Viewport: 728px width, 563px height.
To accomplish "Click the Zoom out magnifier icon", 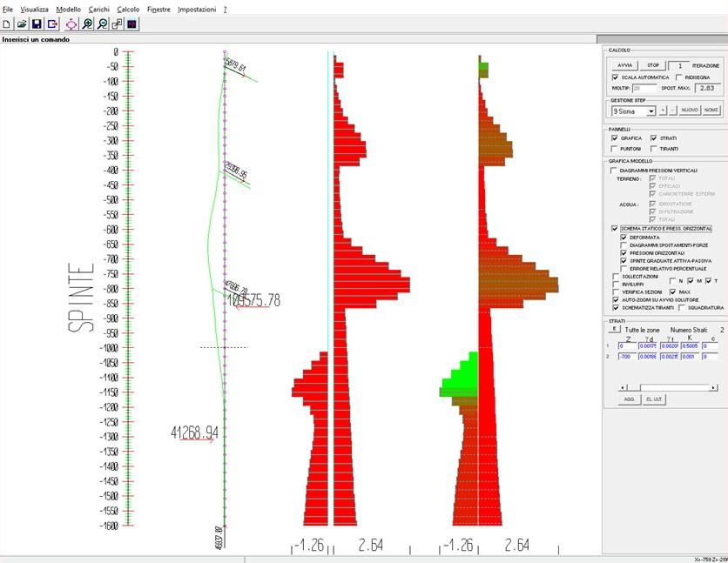I will pyautogui.click(x=102, y=23).
